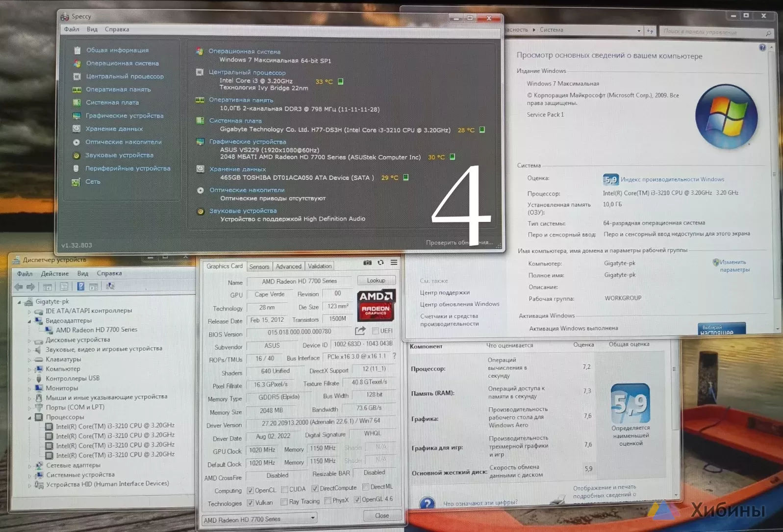Toggle Ray Tracing checkbox in GPU-Z

[x=283, y=502]
